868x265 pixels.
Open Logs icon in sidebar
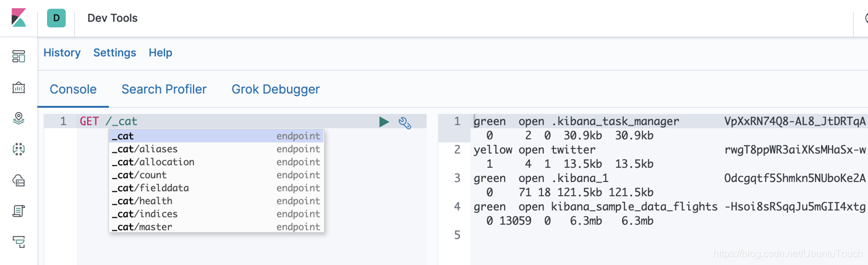[x=19, y=211]
